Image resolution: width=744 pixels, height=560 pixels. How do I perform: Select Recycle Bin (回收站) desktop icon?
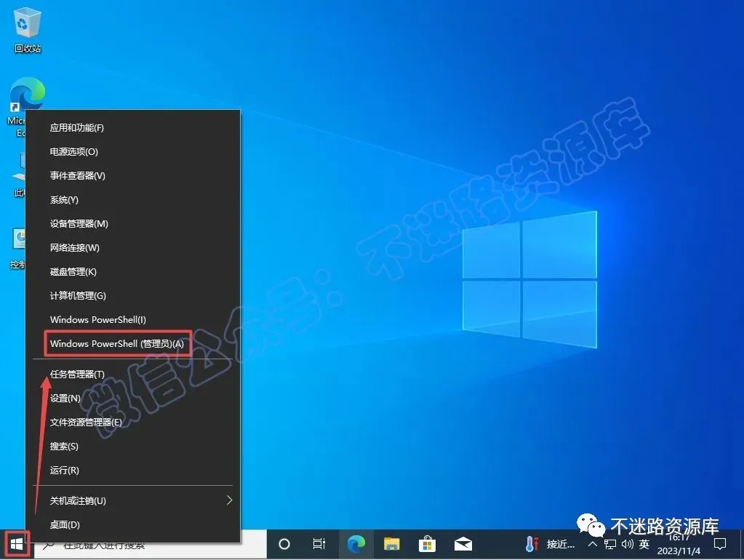[x=27, y=31]
